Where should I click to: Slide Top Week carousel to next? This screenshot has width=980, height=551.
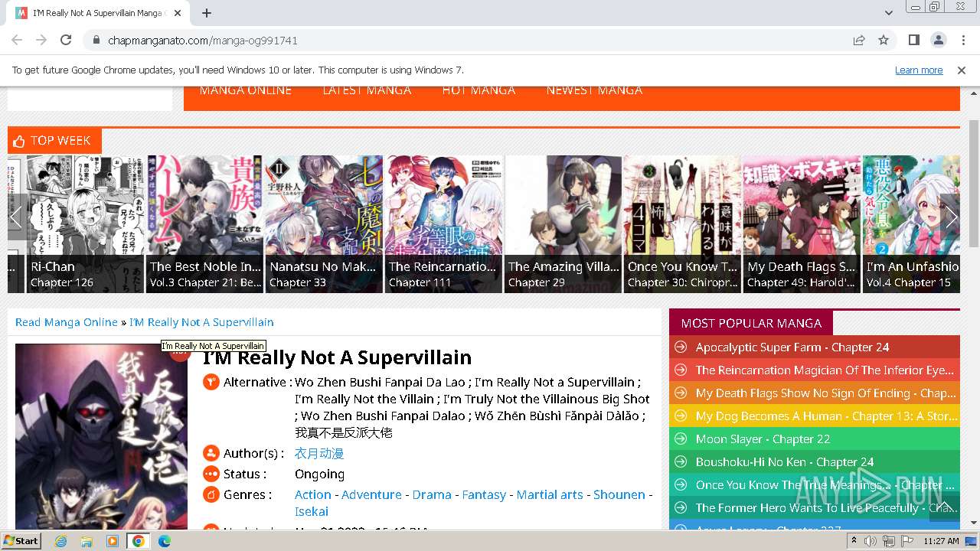tap(950, 217)
